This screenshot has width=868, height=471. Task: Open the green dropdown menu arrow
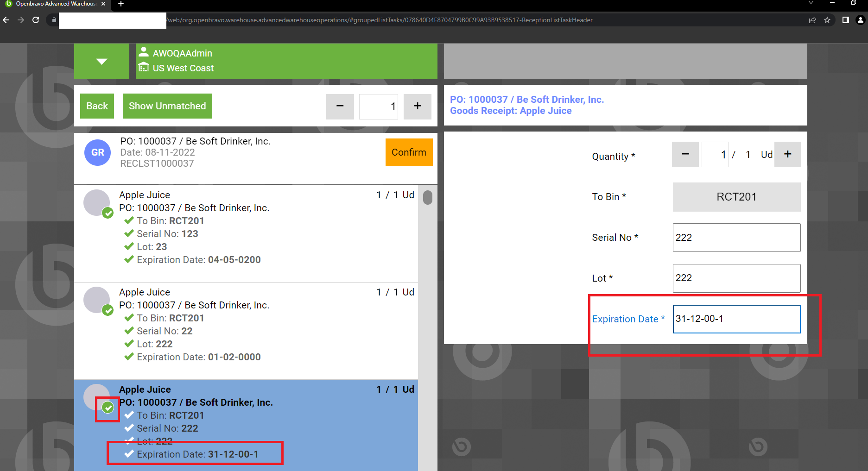tap(101, 61)
